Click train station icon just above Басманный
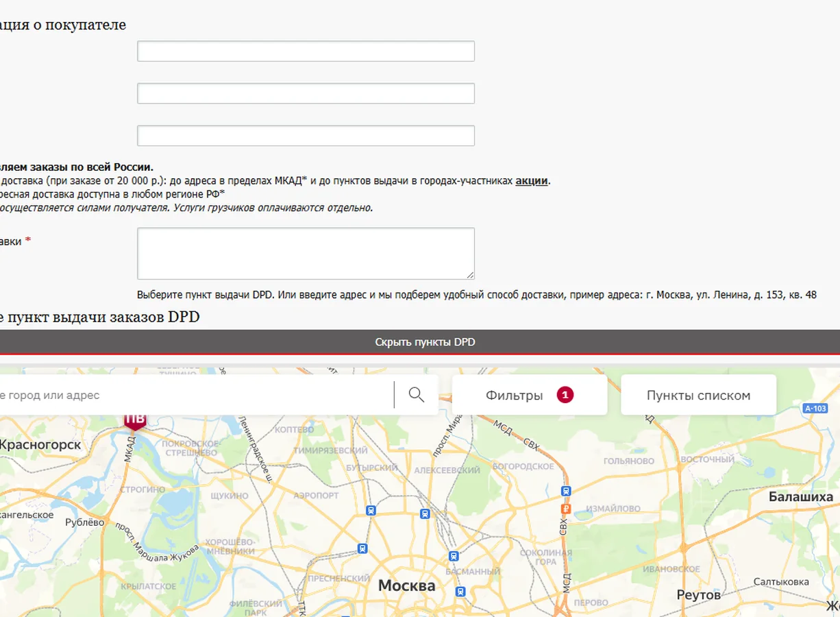The image size is (840, 617). 453,556
